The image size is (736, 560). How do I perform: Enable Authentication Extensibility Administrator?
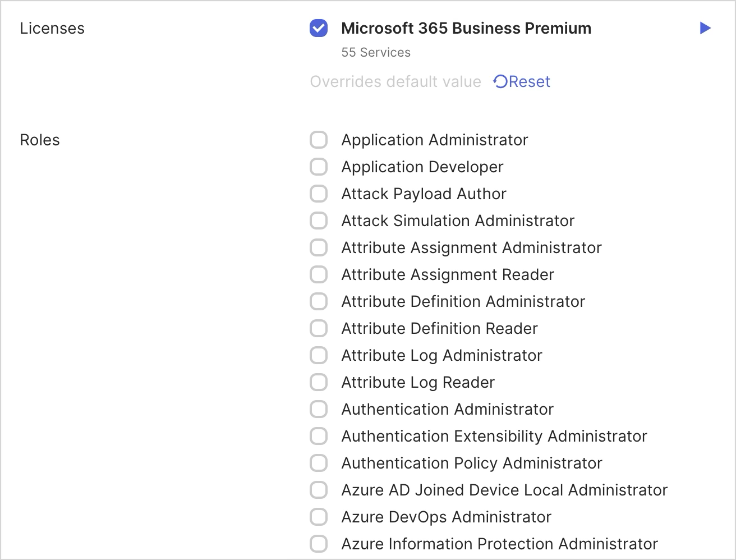point(319,436)
